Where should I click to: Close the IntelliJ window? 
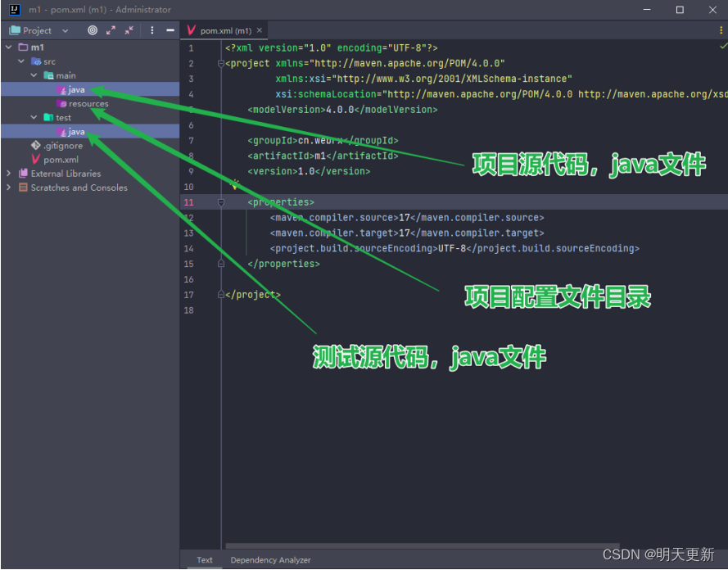click(x=712, y=10)
